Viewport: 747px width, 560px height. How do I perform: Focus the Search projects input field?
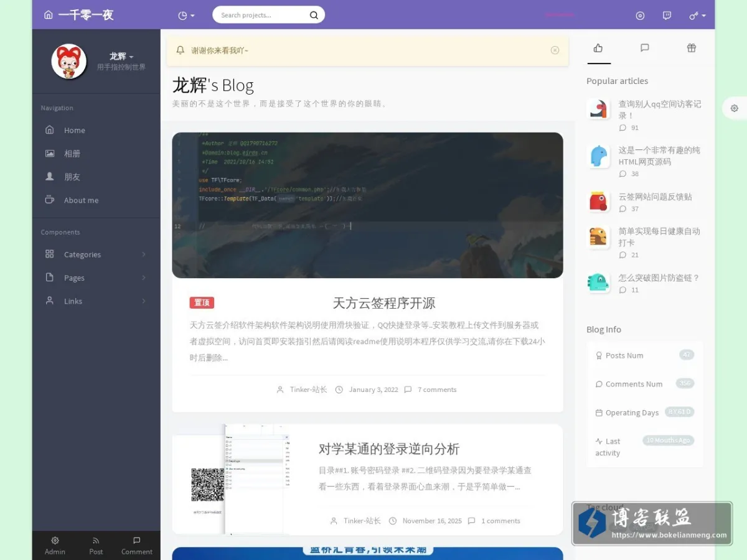263,15
